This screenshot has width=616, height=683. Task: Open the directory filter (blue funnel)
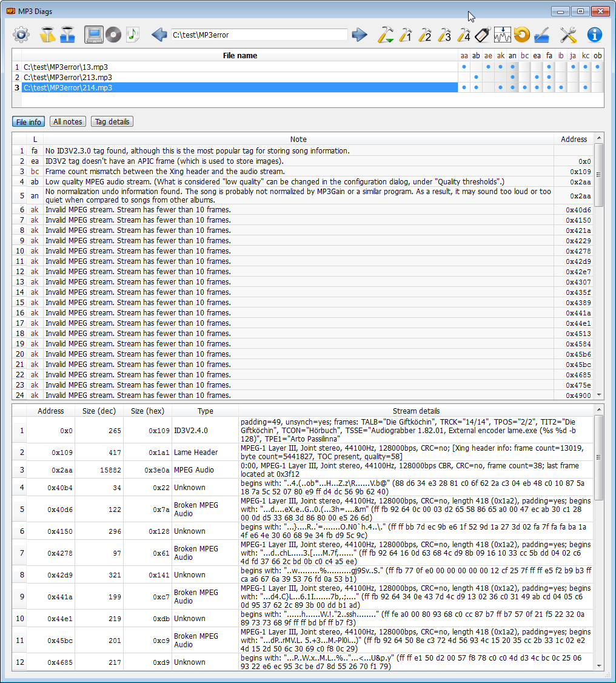coord(67,35)
